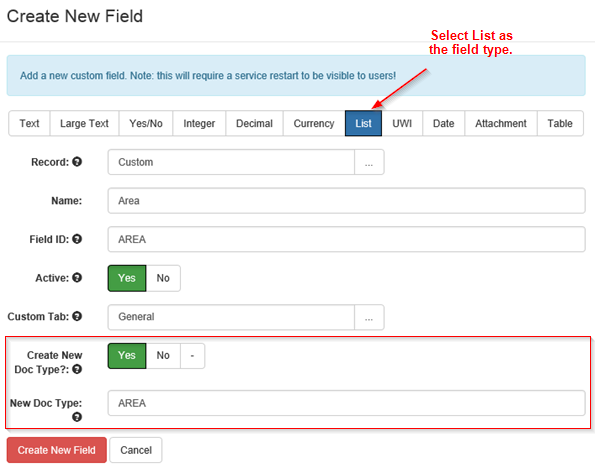Open the help tooltip for Active

click(77, 278)
